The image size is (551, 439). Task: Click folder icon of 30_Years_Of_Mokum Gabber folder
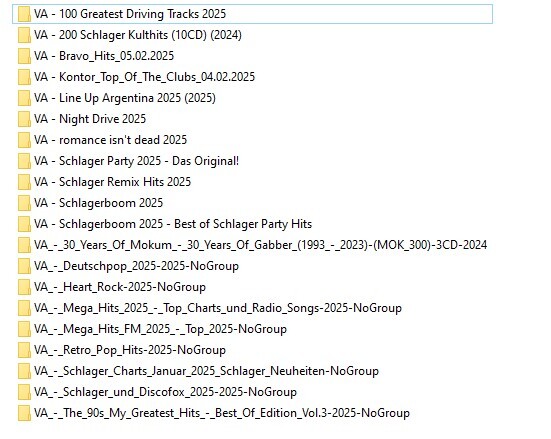(x=24, y=245)
